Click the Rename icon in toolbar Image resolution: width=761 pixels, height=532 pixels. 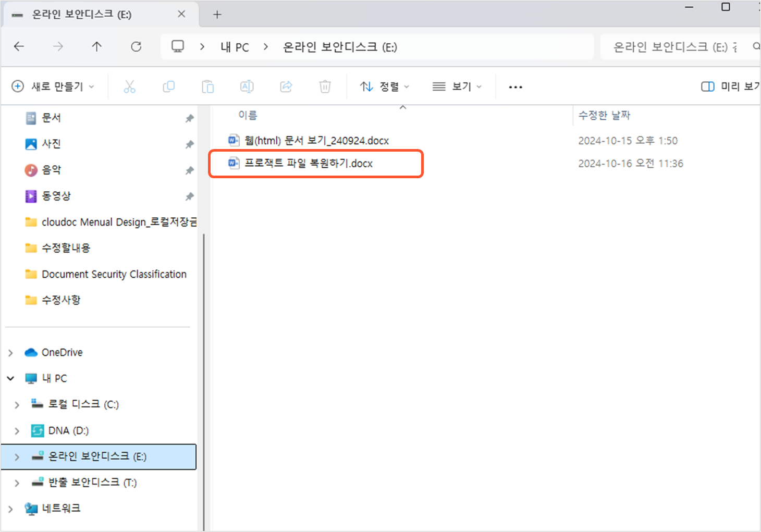247,86
